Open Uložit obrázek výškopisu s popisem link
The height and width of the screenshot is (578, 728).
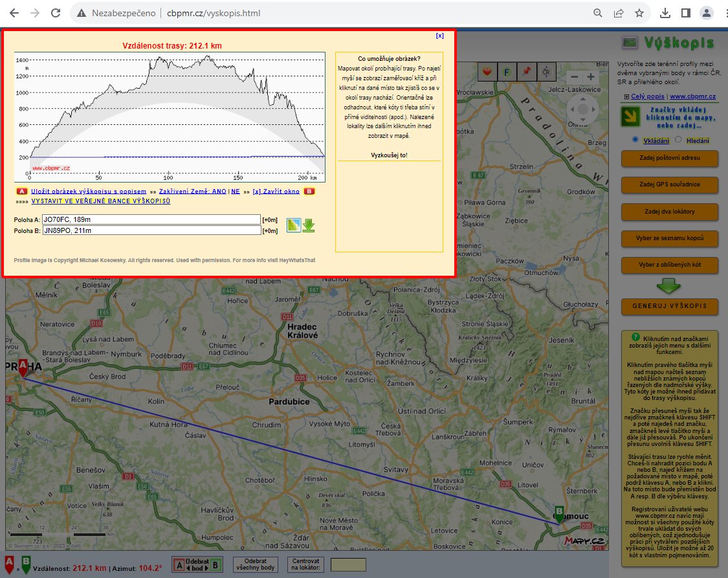click(88, 192)
